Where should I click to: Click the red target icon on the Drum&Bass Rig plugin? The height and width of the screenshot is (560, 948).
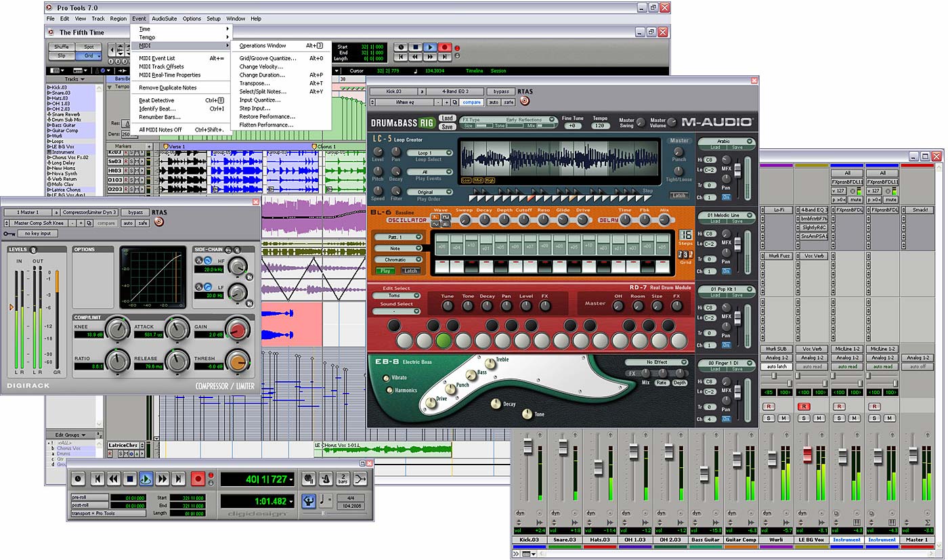[x=524, y=101]
